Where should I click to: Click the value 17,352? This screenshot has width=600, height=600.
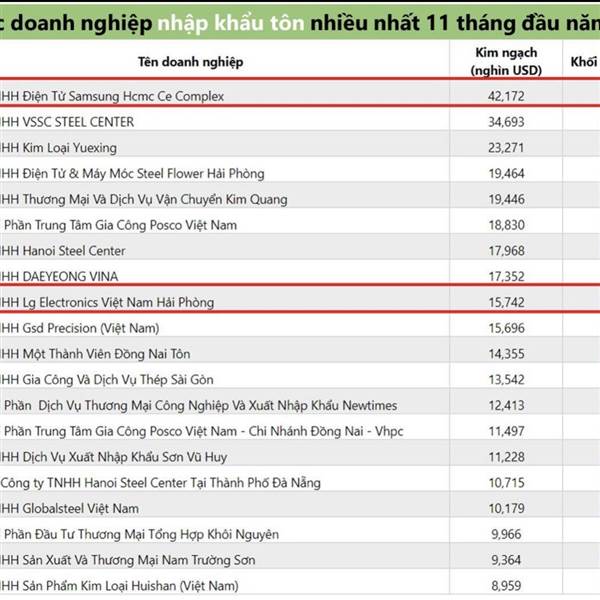click(506, 277)
